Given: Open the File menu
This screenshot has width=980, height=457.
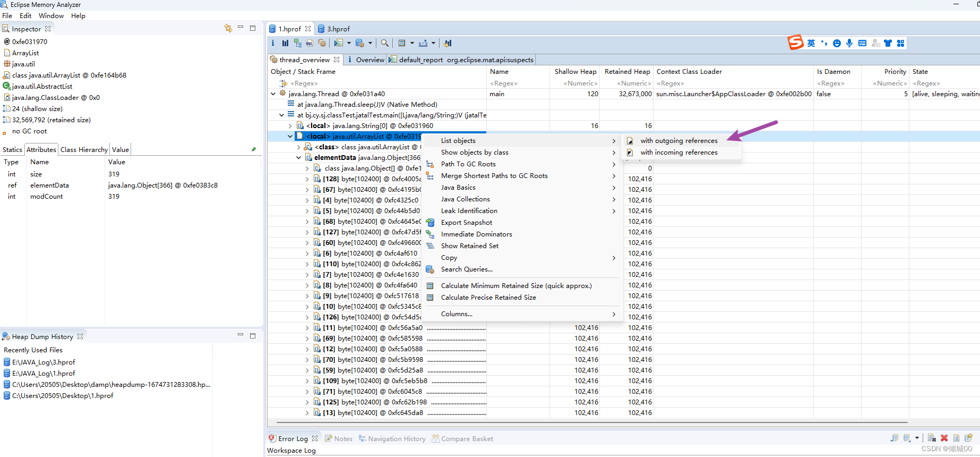Looking at the screenshot, I should [7, 15].
